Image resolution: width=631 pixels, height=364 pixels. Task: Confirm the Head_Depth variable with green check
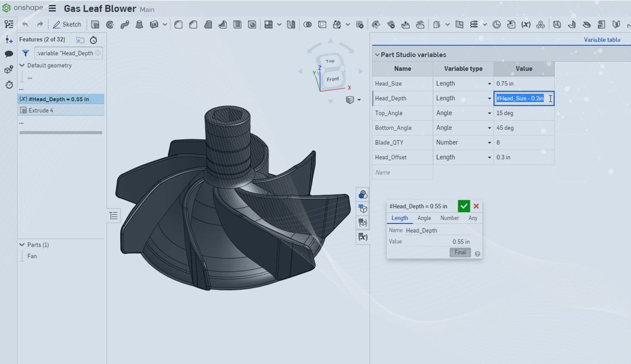(464, 206)
